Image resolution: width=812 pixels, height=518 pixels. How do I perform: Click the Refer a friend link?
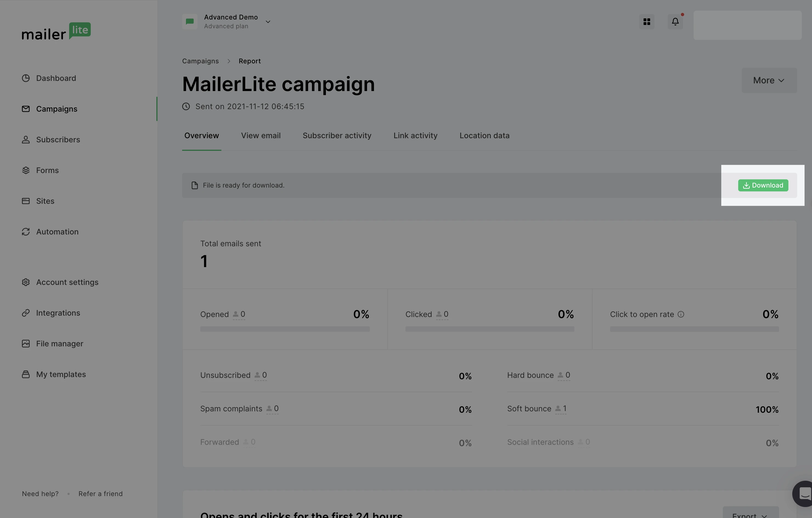pos(100,494)
